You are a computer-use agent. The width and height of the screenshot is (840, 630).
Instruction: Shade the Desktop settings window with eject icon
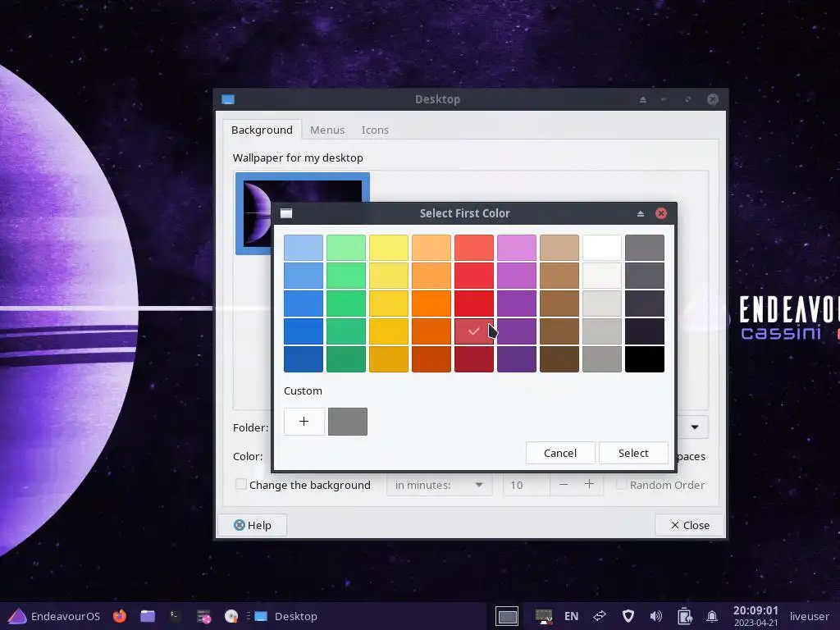click(643, 99)
